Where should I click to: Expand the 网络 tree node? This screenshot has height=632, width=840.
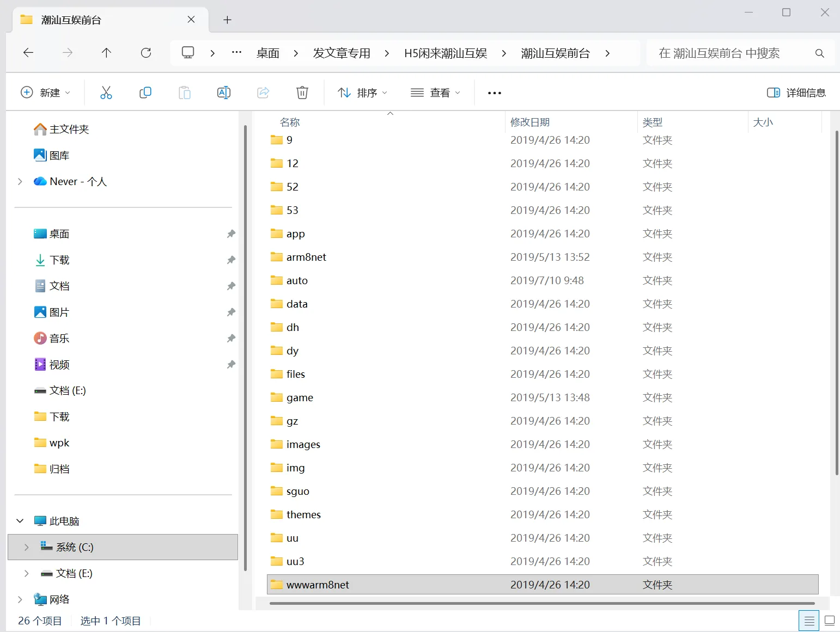pyautogui.click(x=20, y=599)
